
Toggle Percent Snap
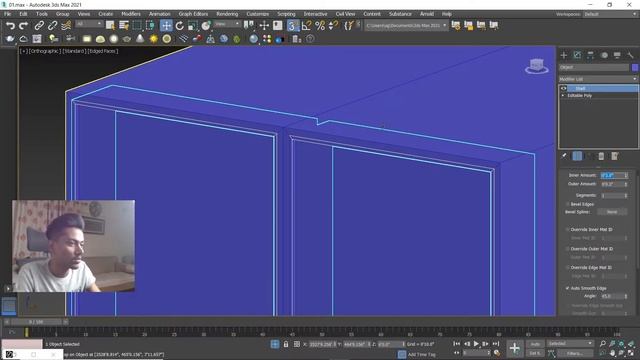click(320, 26)
